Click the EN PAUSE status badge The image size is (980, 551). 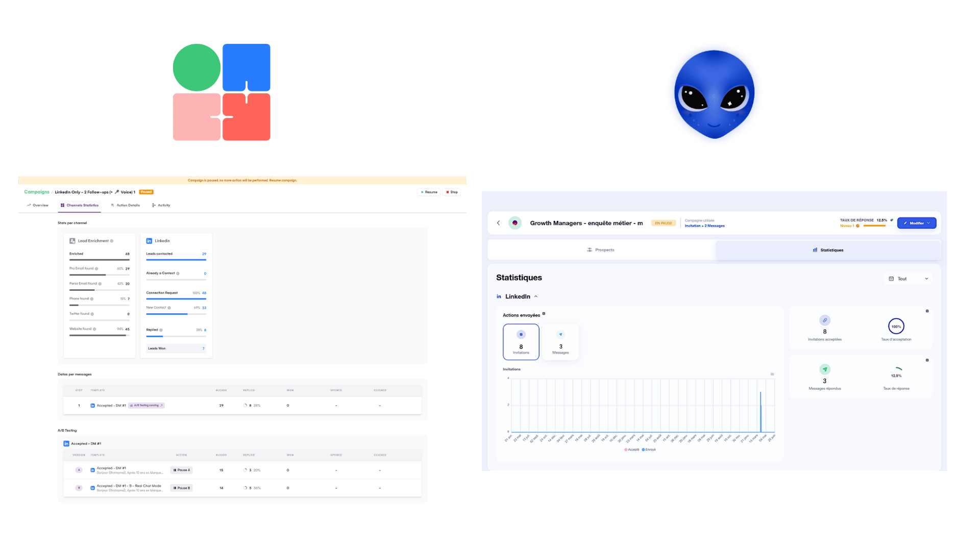click(664, 223)
